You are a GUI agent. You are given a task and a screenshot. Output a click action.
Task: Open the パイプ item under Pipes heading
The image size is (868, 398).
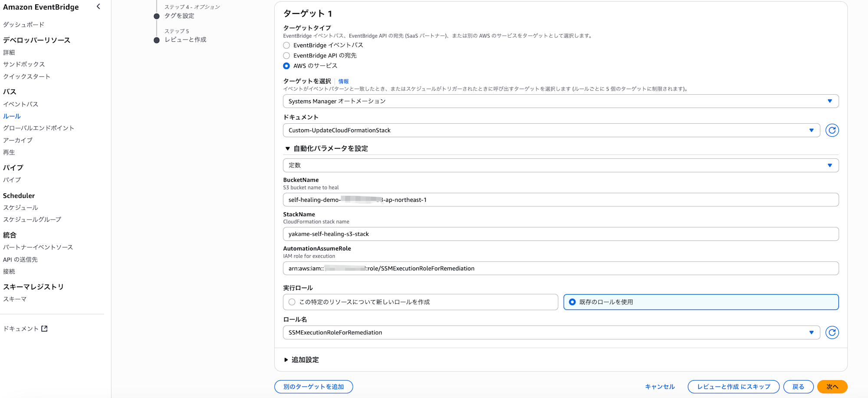12,180
